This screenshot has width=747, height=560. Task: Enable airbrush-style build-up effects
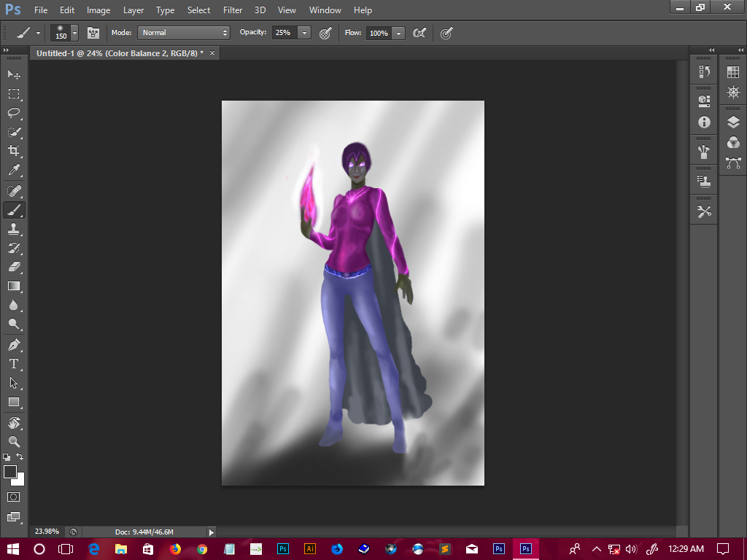pos(419,33)
